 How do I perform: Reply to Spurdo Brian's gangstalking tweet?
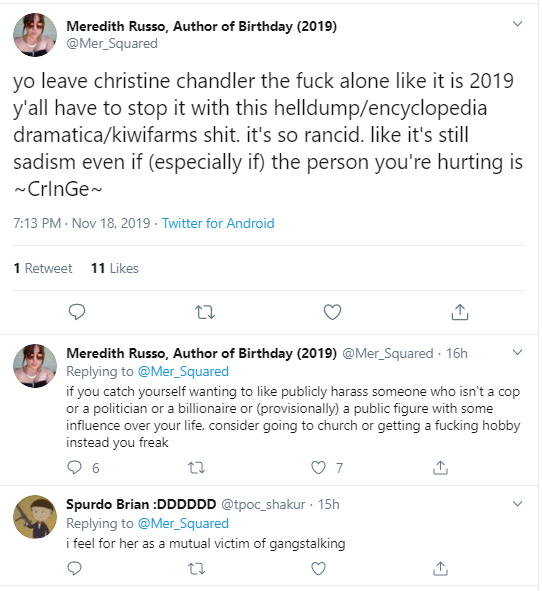[74, 568]
